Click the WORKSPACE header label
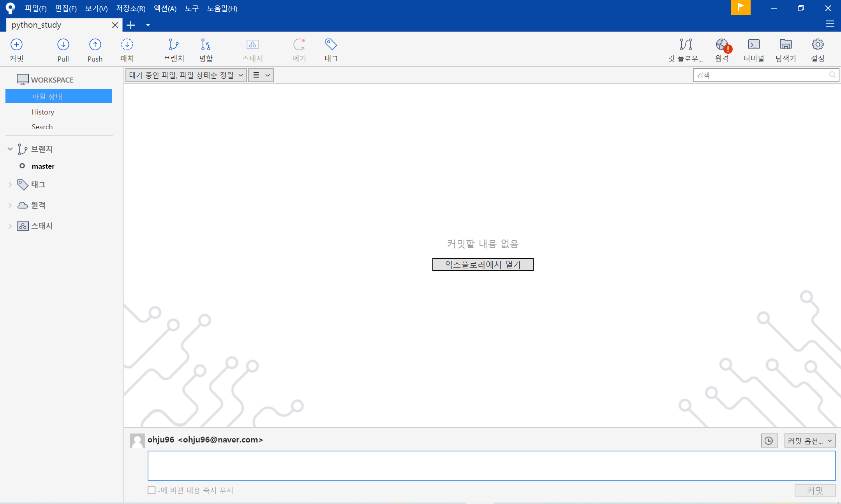This screenshot has height=504, width=841. [52, 80]
